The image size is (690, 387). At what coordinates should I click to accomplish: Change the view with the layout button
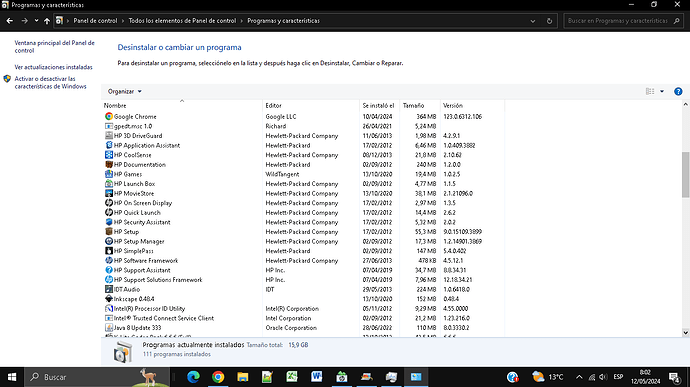tap(650, 92)
